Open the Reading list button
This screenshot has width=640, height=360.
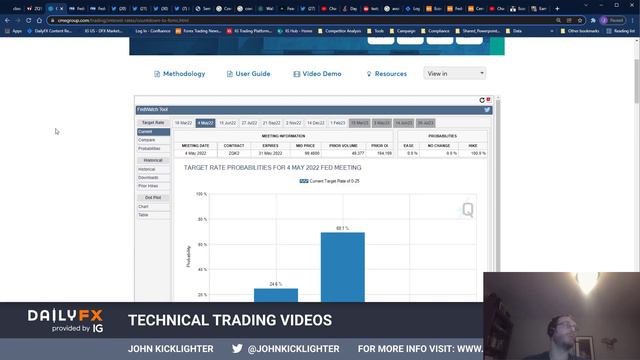(620, 31)
